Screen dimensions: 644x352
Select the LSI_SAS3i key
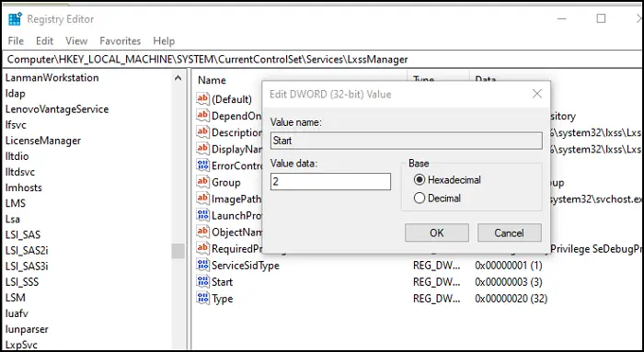coord(27,266)
